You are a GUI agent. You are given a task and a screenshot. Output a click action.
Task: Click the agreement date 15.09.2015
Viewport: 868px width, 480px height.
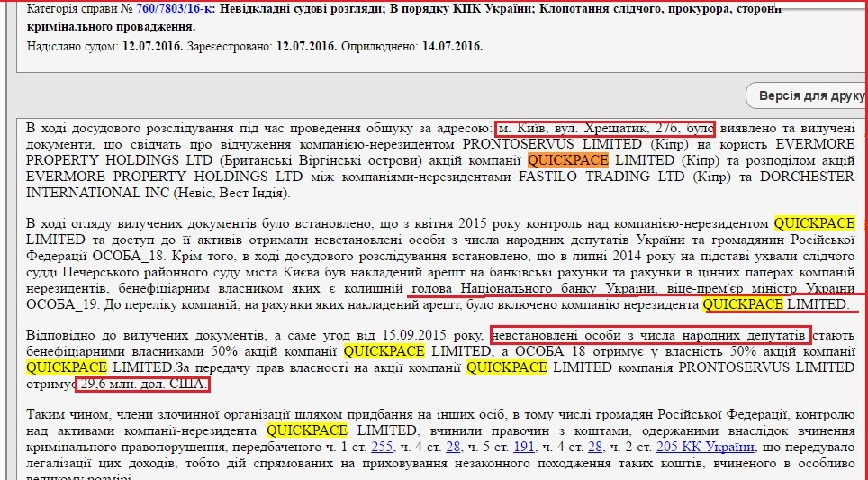tap(414, 336)
